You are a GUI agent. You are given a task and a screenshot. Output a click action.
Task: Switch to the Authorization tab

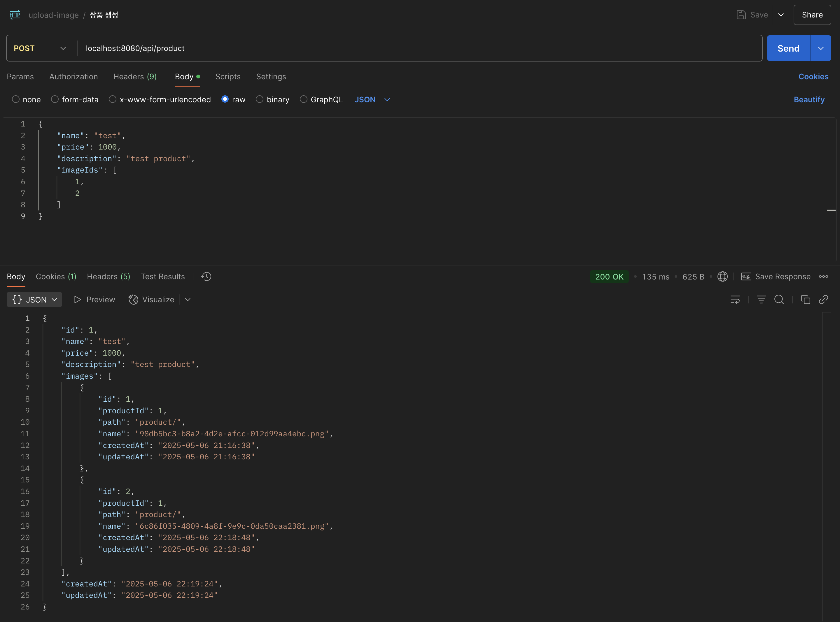coord(73,76)
